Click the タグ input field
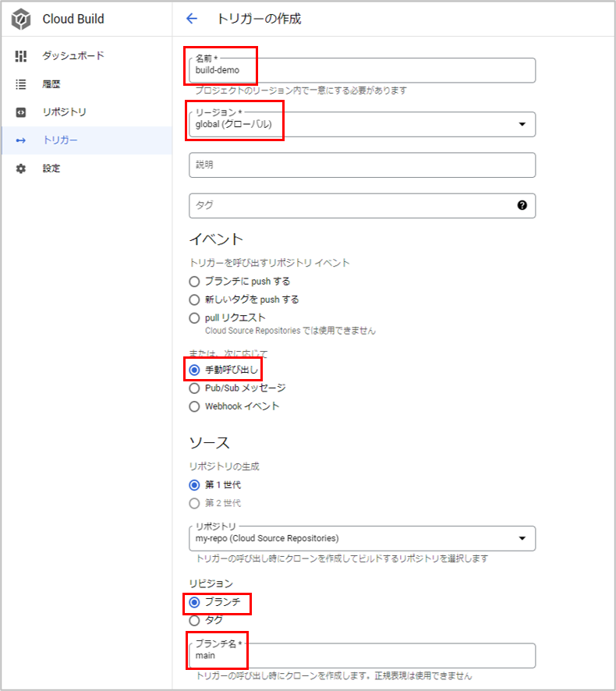 click(x=363, y=205)
